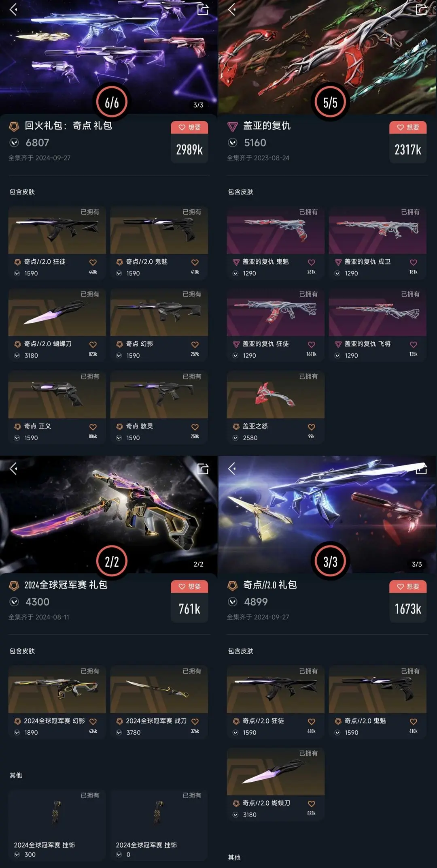The image size is (437, 868).
Task: Go back from the 回火礼包 奇点 bundle page
Action: click(x=13, y=9)
